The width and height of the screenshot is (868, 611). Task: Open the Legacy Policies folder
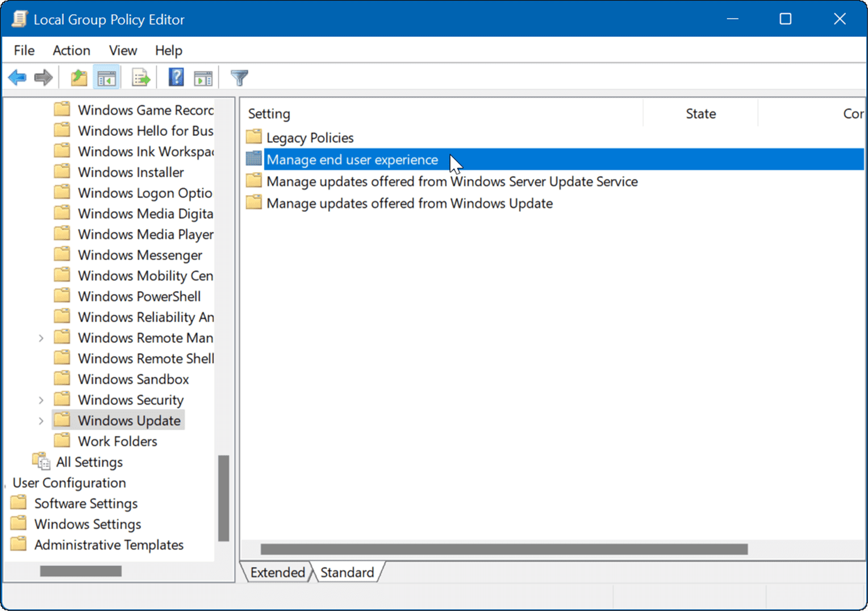click(310, 137)
